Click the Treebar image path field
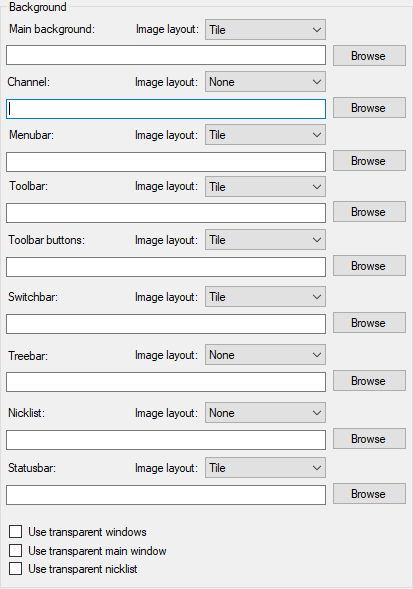Viewport: 413px width, 589px height. [166, 382]
